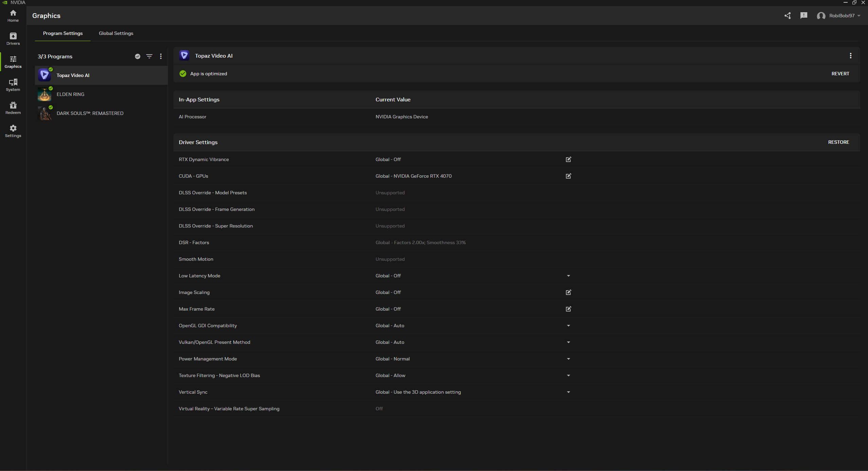Switch to the Global Settings tab
The width and height of the screenshot is (868, 471).
(116, 33)
